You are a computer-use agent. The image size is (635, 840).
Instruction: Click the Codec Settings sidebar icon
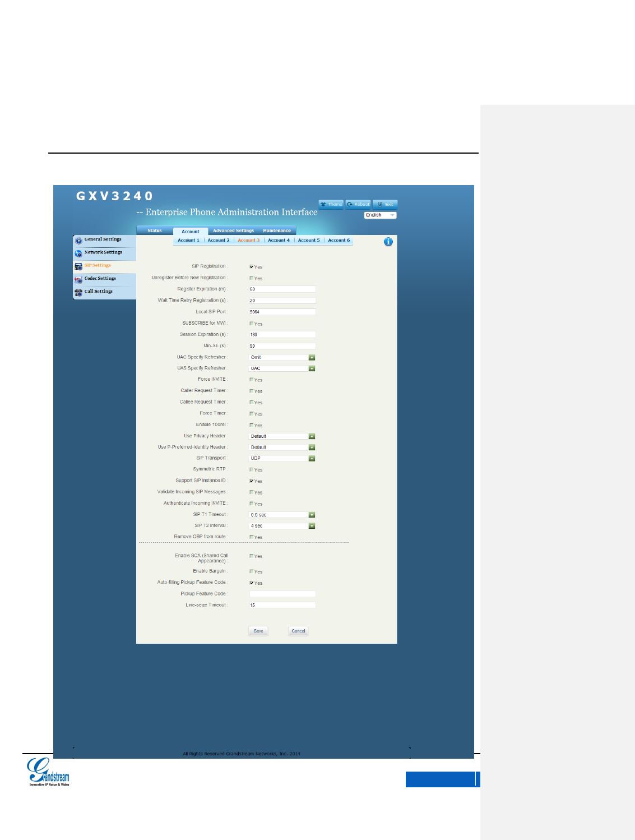click(x=78, y=279)
